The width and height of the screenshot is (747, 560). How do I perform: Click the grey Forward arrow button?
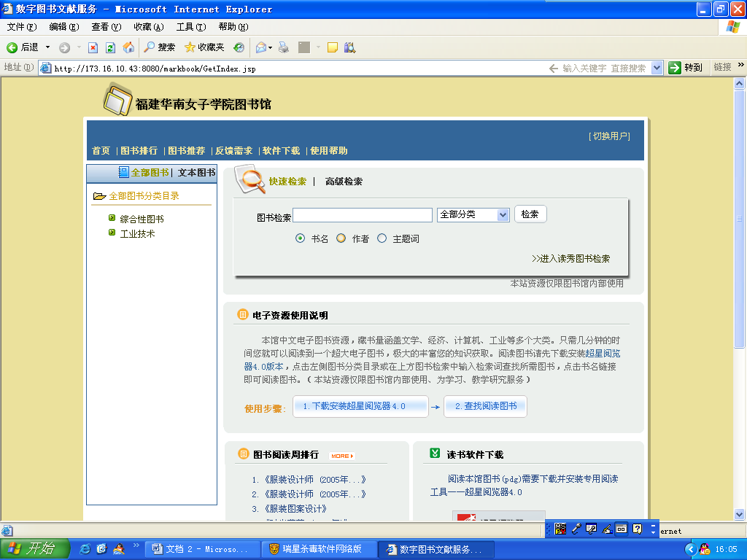pos(64,47)
